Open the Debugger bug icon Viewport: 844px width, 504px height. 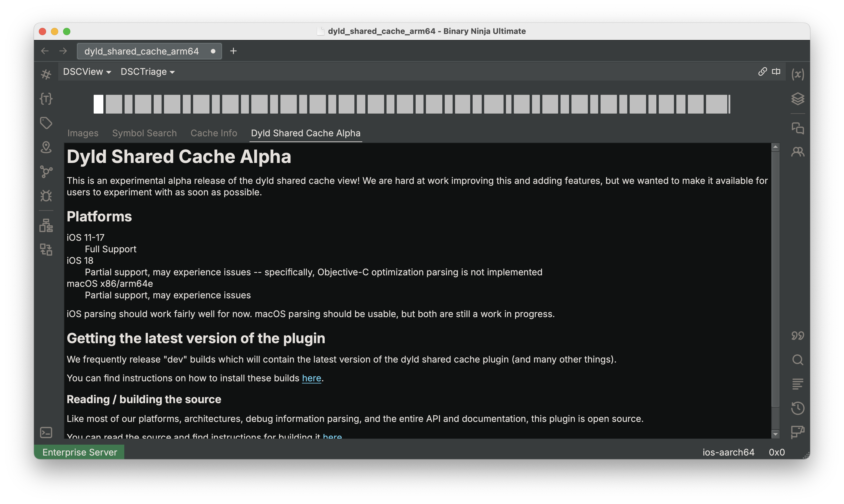[x=46, y=196]
